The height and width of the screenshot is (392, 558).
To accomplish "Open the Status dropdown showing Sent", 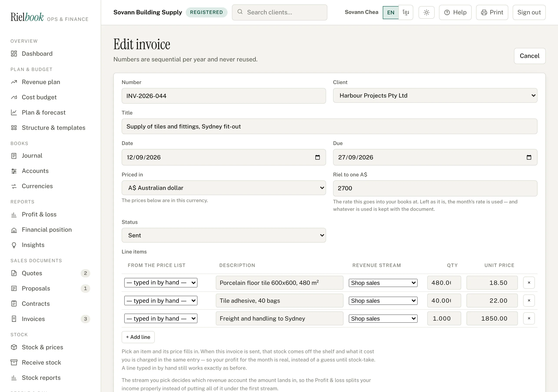I will point(224,235).
